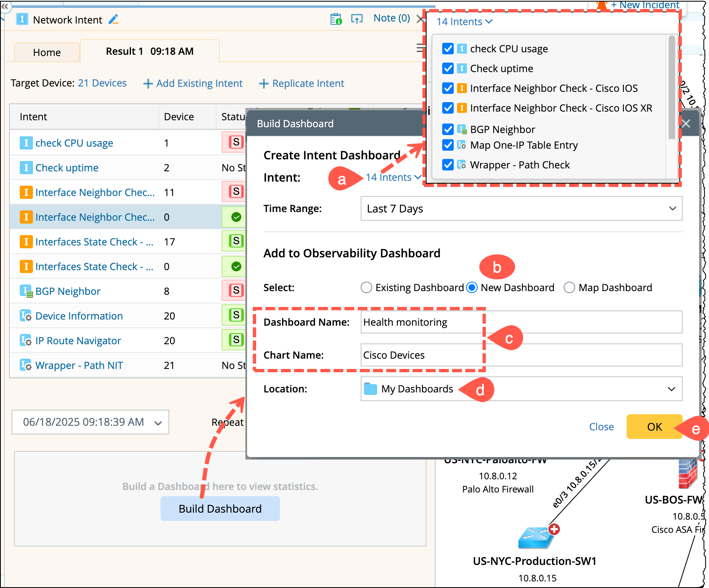Click the red S status of BGP Neighbor

[236, 291]
